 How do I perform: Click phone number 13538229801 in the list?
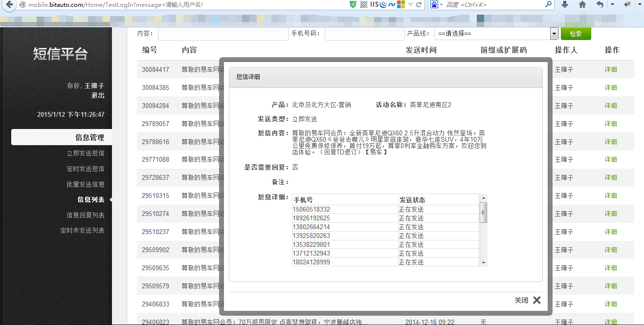[311, 244]
